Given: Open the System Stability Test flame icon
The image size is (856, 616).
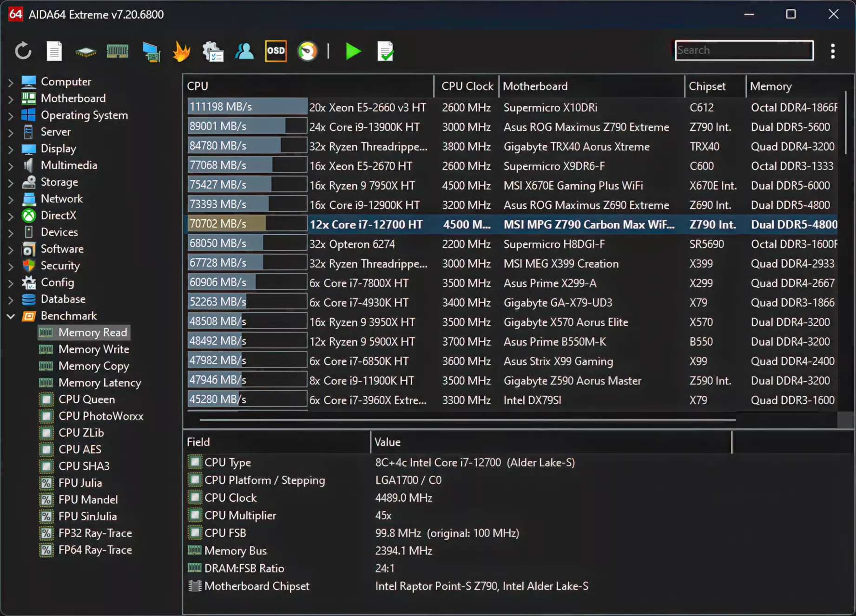Looking at the screenshot, I should point(181,51).
